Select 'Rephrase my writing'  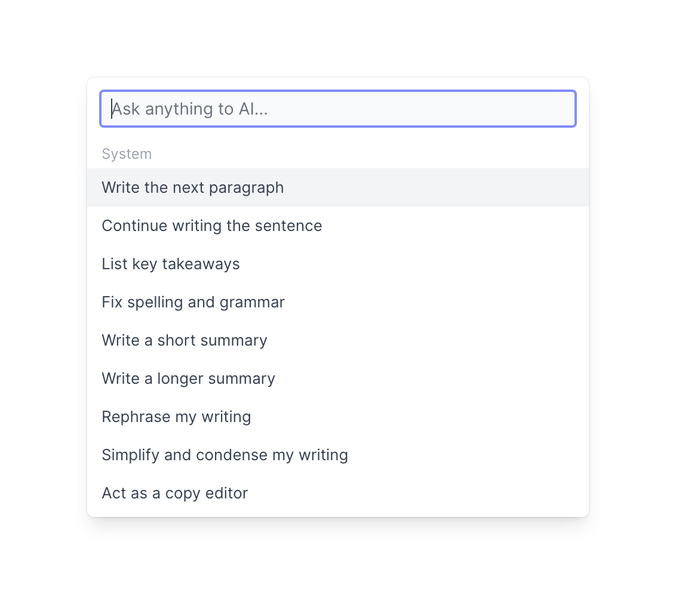tap(177, 417)
